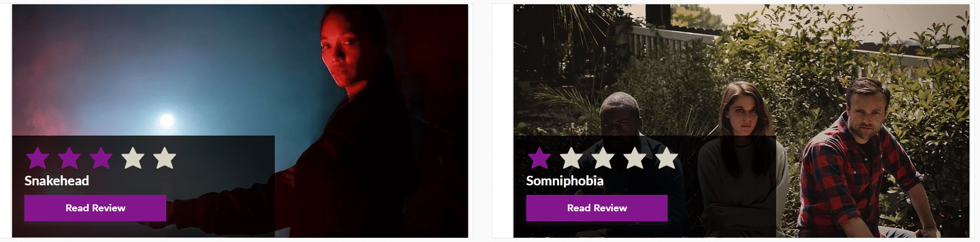This screenshot has height=242, width=980.
Task: Click the first purple star on Snakehead
Action: coord(38,158)
